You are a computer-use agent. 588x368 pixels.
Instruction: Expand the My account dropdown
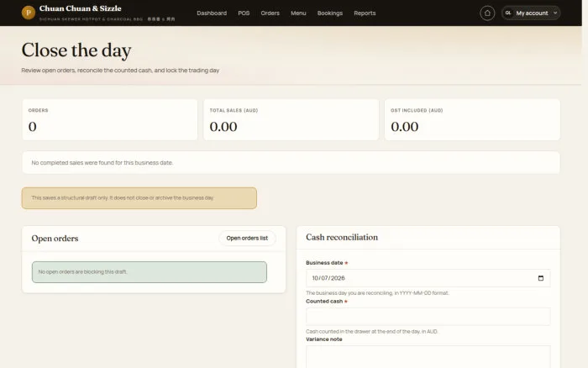pos(531,13)
